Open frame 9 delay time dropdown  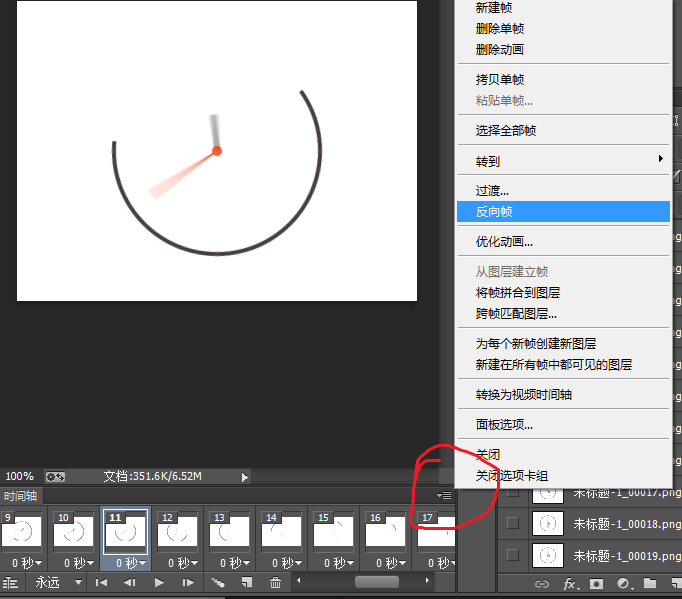click(27, 563)
